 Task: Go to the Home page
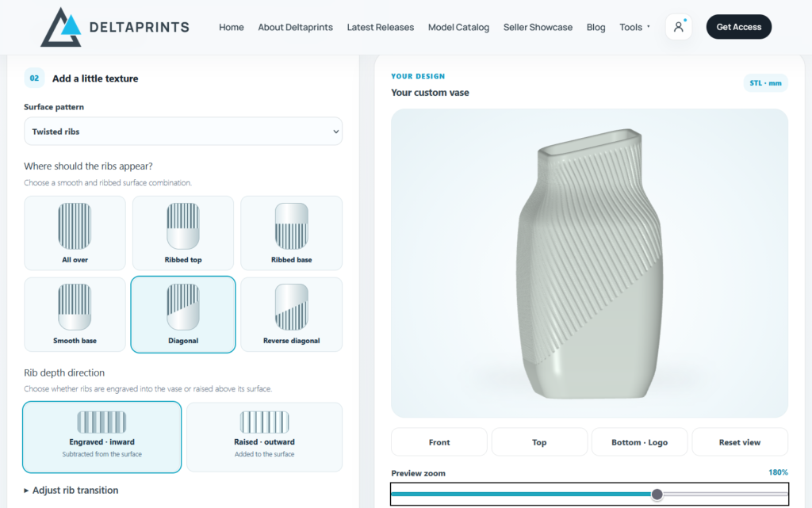pos(231,27)
